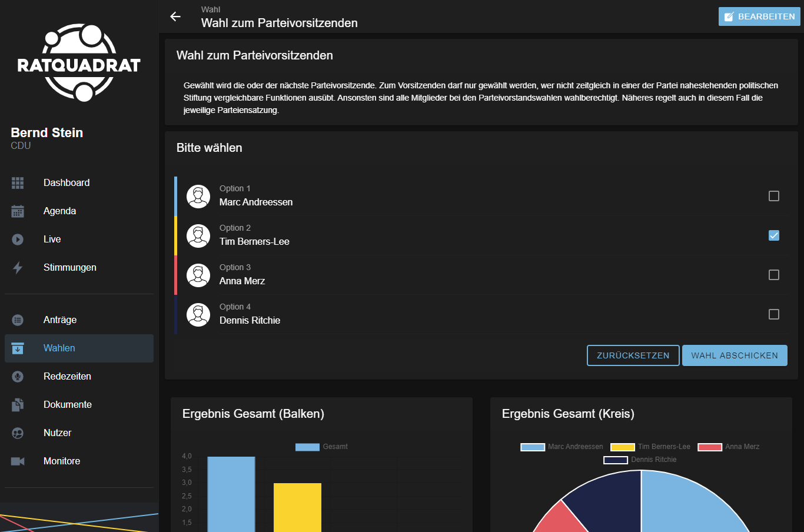The image size is (804, 532).
Task: Open Agenda in the sidebar
Action: pos(79,211)
